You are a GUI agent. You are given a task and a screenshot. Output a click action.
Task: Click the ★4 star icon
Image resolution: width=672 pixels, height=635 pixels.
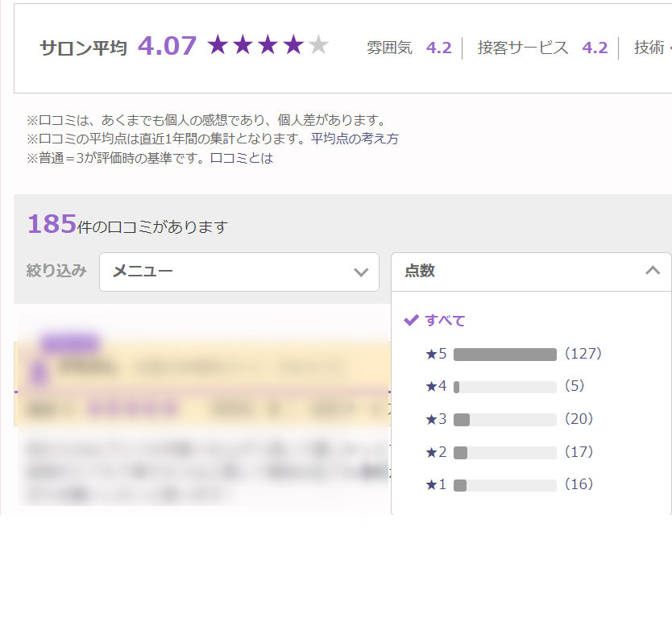(430, 386)
